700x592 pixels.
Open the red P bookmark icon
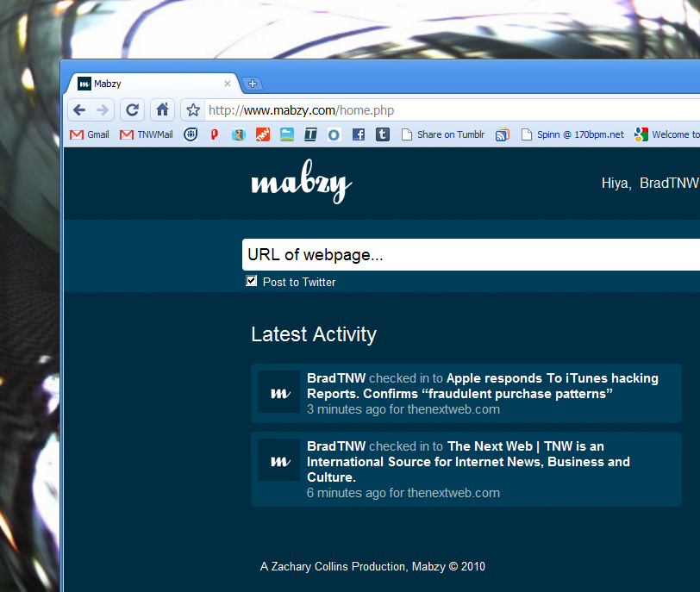pos(215,134)
